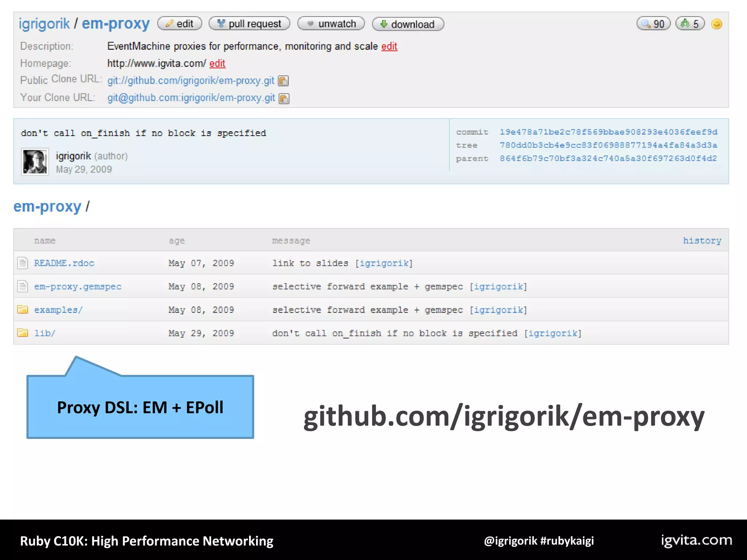This screenshot has width=747, height=560.
Task: Edit the homepage URL
Action: pos(217,63)
